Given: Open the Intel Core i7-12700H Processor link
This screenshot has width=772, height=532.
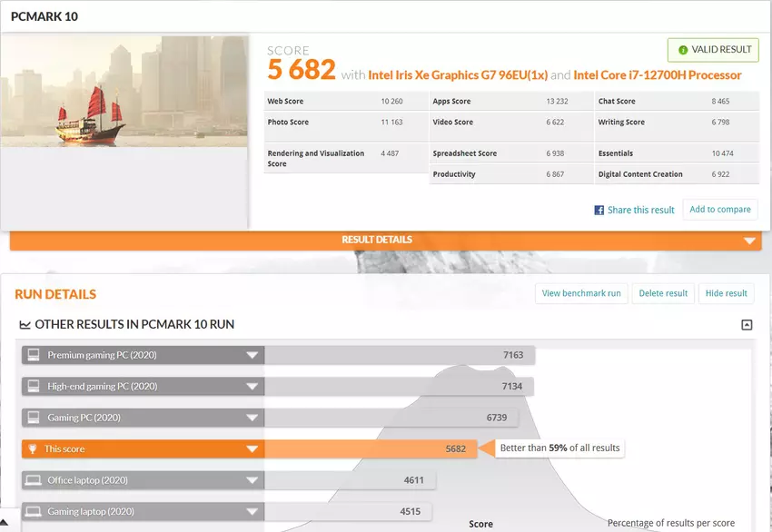Looking at the screenshot, I should 658,75.
